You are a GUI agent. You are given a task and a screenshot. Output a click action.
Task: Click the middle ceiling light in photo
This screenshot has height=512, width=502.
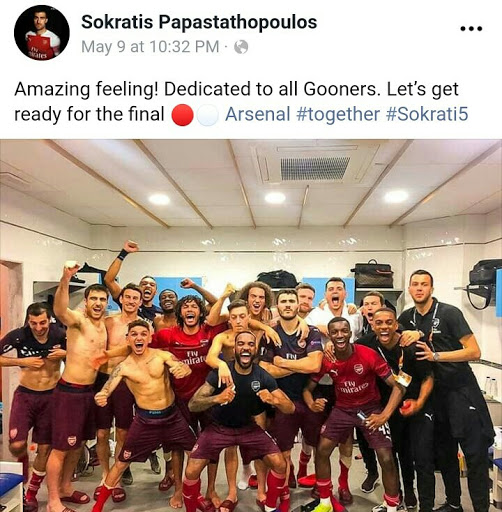tap(275, 198)
